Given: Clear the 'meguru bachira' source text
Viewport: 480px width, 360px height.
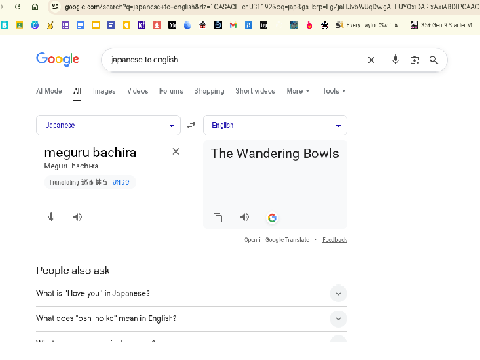Looking at the screenshot, I should point(176,152).
